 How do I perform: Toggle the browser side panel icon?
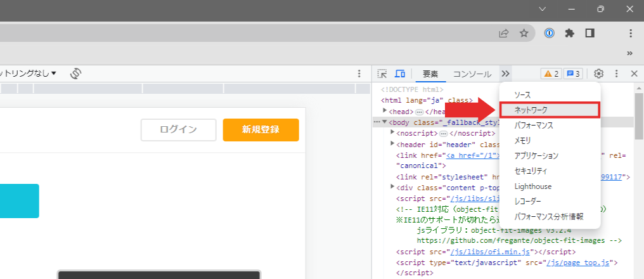click(590, 33)
